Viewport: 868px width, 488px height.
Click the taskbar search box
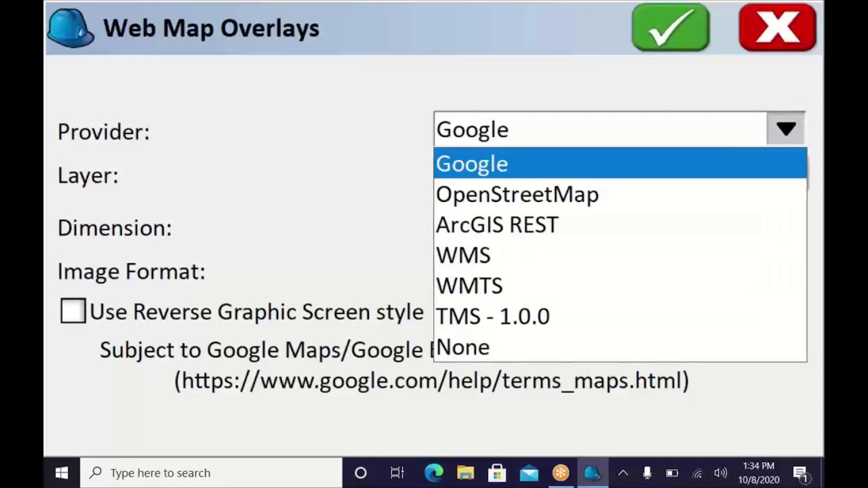click(211, 473)
